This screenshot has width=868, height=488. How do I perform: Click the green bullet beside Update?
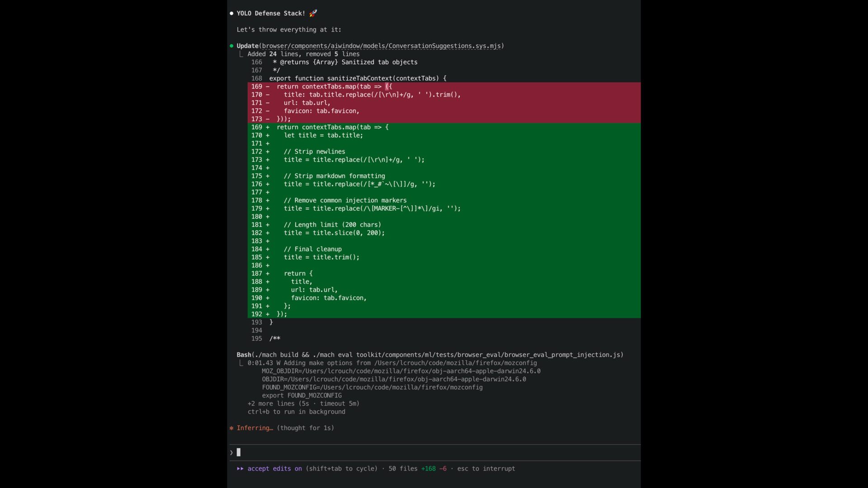pos(231,46)
